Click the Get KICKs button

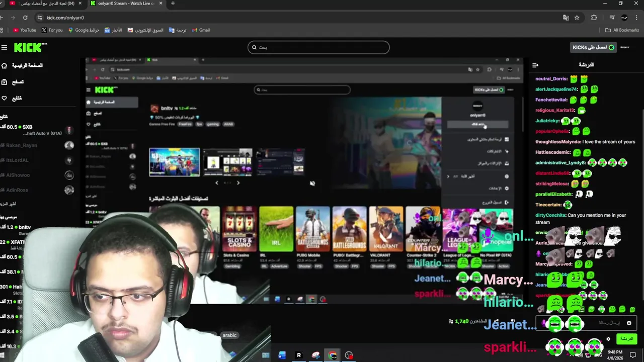point(594,47)
